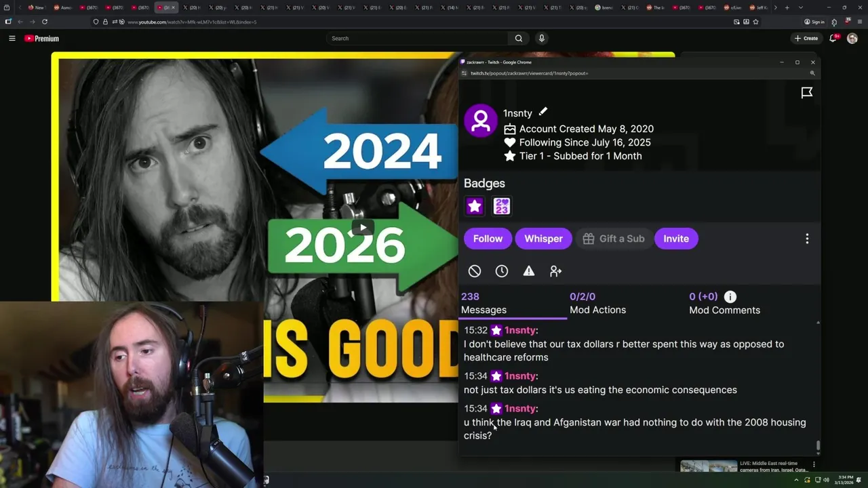Click the 2023 recap badge
868x488 pixels.
click(x=502, y=206)
